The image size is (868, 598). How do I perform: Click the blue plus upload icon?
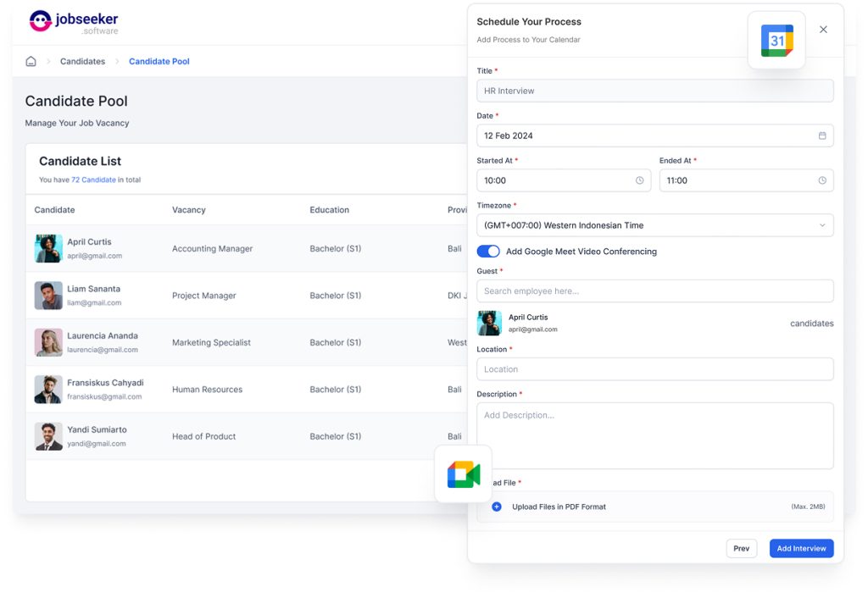[x=497, y=507]
